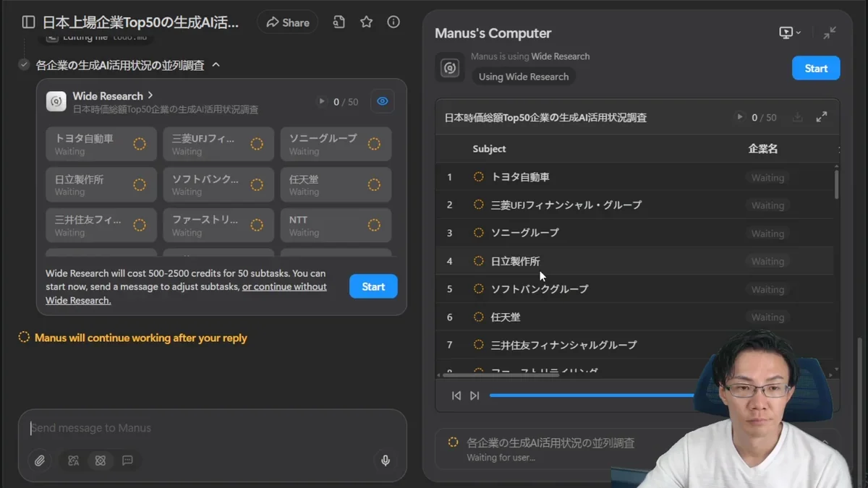Viewport: 868px width, 488px height.
Task: Select the ファーストリ... subtask card
Action: tap(218, 226)
